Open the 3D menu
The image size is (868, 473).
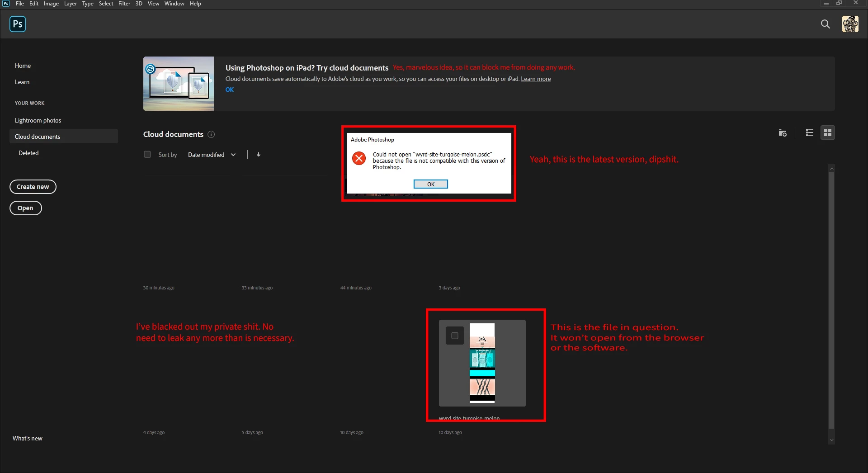[x=139, y=4]
